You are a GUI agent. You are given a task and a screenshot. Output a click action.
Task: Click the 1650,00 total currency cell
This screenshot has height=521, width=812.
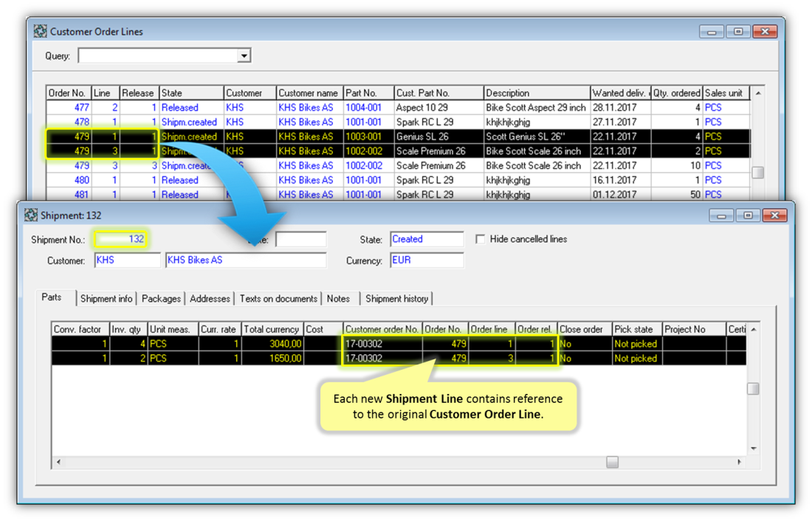(x=272, y=359)
